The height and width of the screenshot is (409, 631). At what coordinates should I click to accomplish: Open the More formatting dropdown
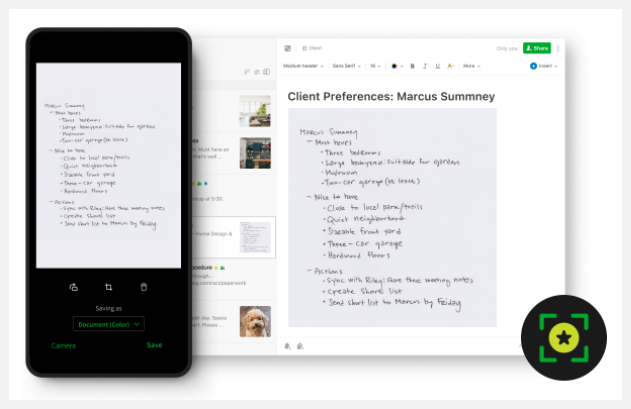click(471, 66)
